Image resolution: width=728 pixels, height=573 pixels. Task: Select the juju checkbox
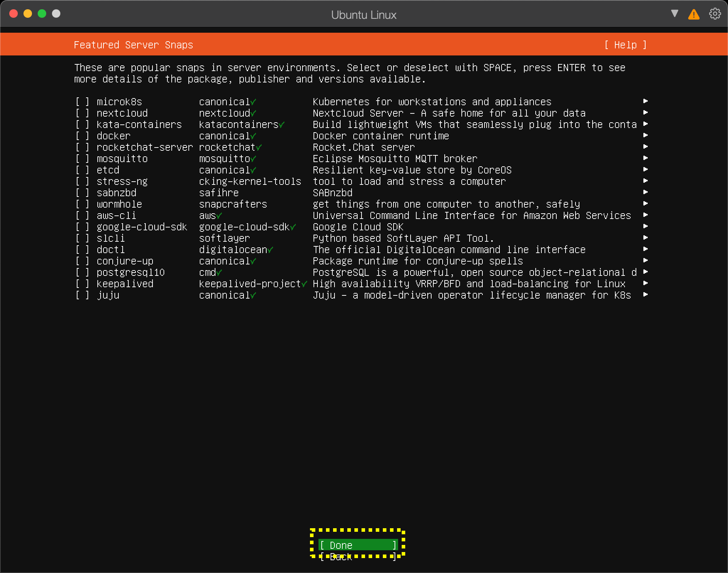coord(82,295)
